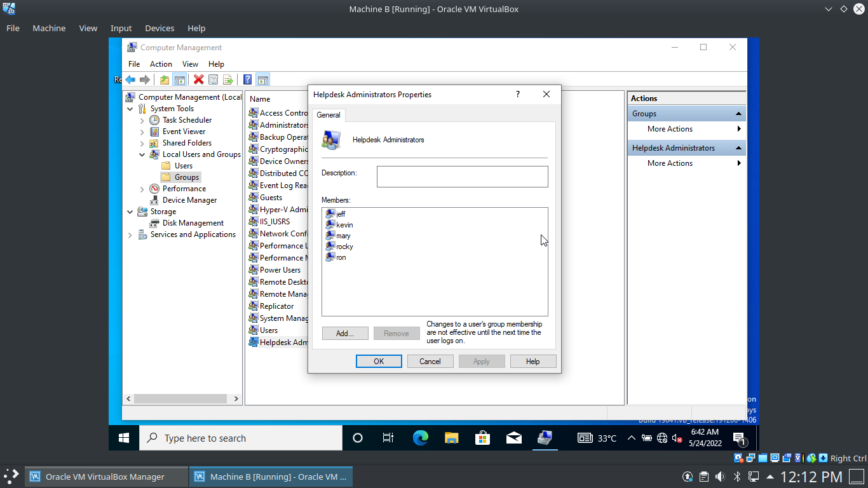Image resolution: width=868 pixels, height=488 pixels.
Task: Click the Description text field
Action: point(462,177)
